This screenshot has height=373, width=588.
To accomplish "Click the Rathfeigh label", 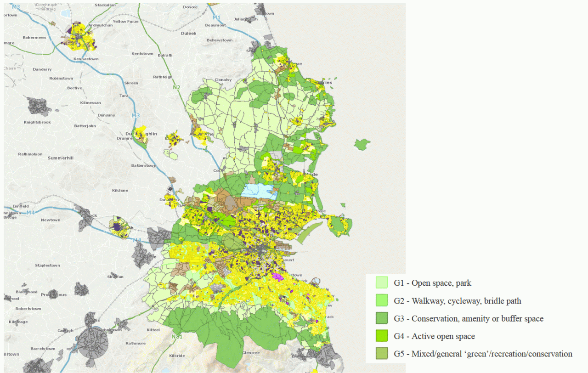I will pyautogui.click(x=163, y=77).
